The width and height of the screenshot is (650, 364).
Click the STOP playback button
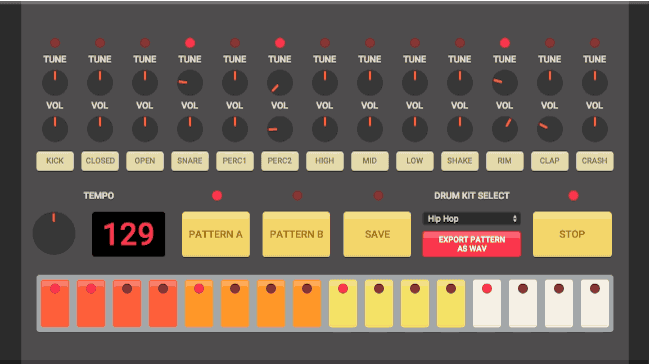coord(572,234)
